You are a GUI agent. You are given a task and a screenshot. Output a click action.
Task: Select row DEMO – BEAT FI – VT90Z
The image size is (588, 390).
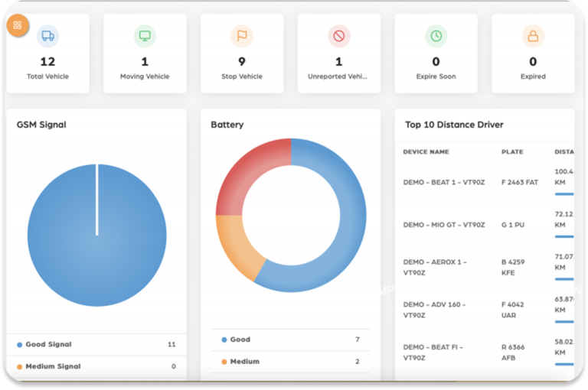(x=485, y=353)
